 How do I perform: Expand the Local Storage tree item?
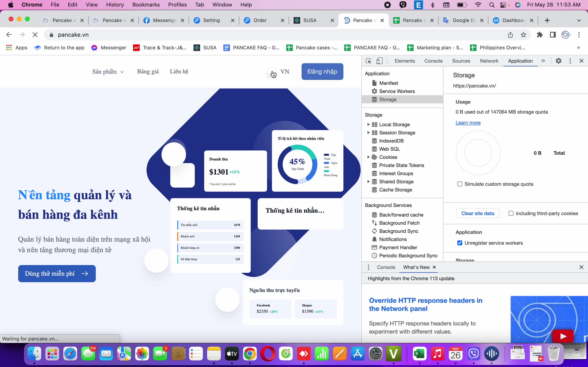368,125
